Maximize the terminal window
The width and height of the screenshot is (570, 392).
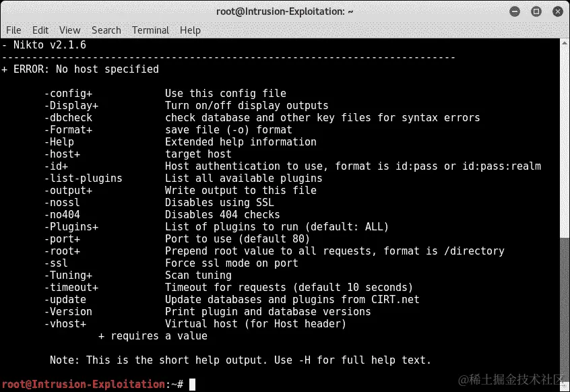pos(536,11)
